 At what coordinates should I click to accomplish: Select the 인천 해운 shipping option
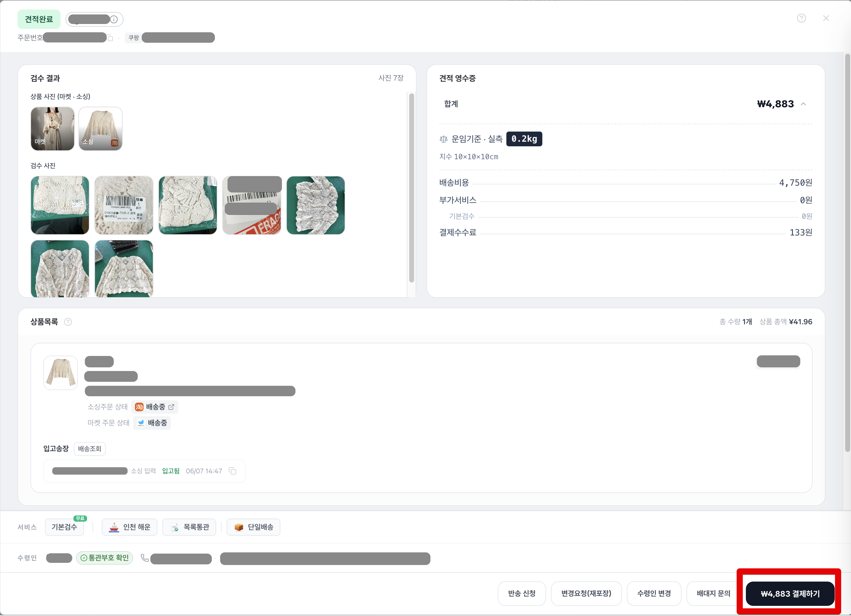(129, 527)
